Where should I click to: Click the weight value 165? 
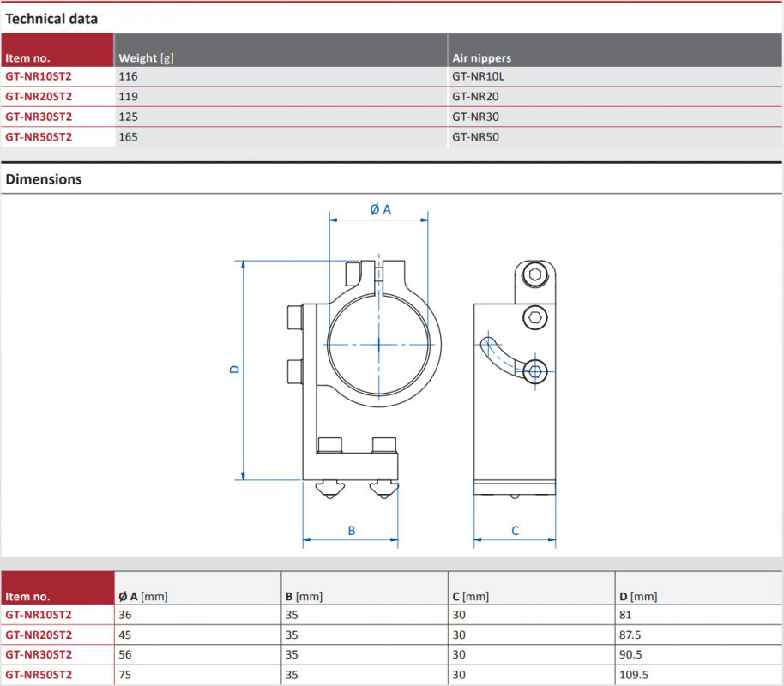click(128, 137)
